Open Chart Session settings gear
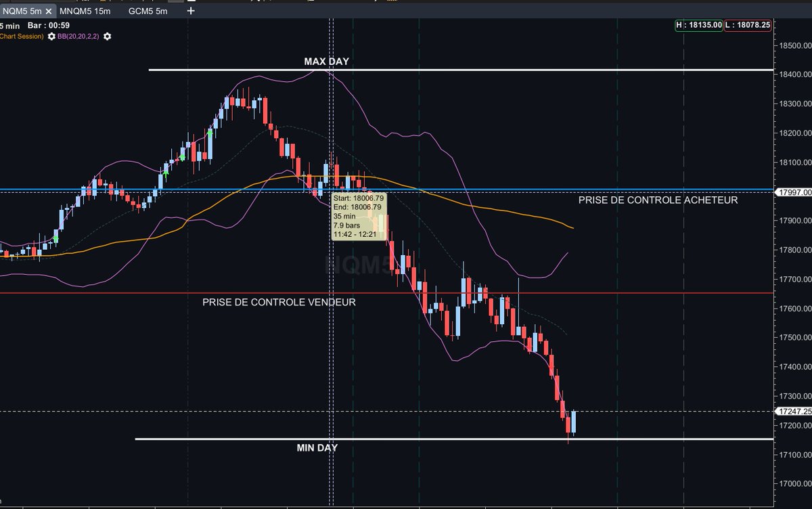This screenshot has width=812, height=509. (x=51, y=36)
